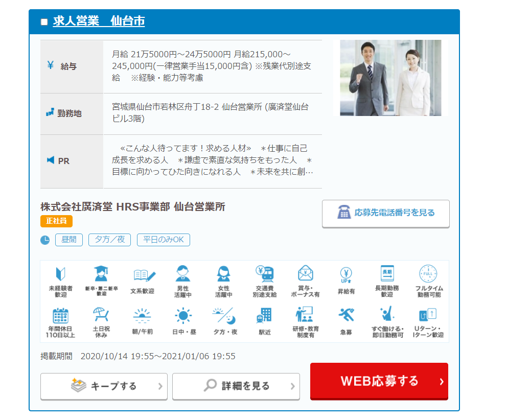Click the 長期勤務歓迎 icon

387,273
